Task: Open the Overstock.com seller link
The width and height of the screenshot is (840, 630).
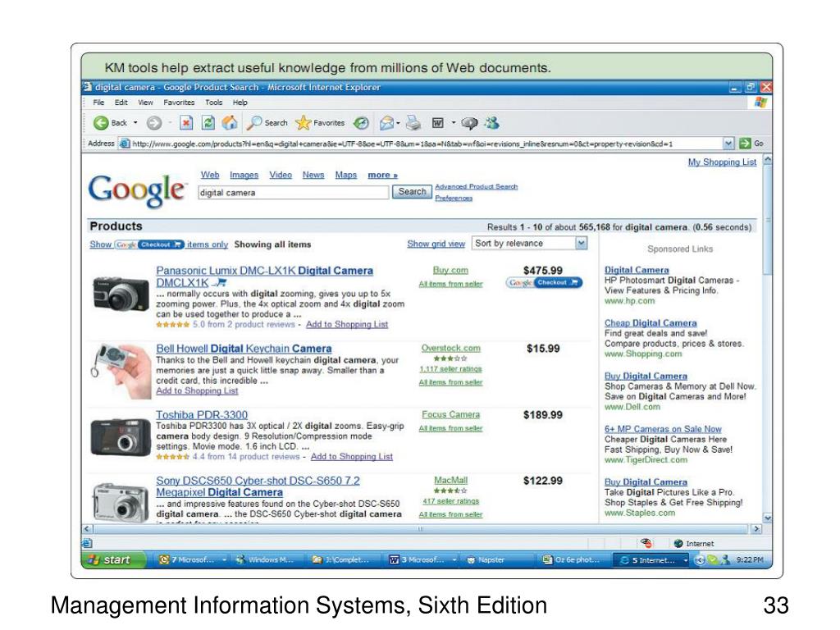Action: coord(450,348)
